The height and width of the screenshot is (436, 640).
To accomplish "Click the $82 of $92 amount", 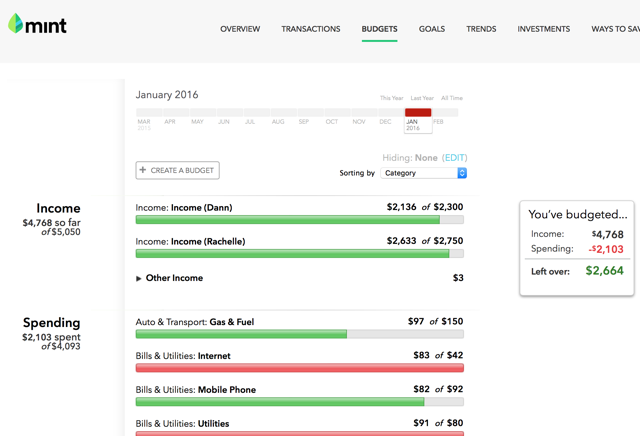I will pyautogui.click(x=438, y=389).
